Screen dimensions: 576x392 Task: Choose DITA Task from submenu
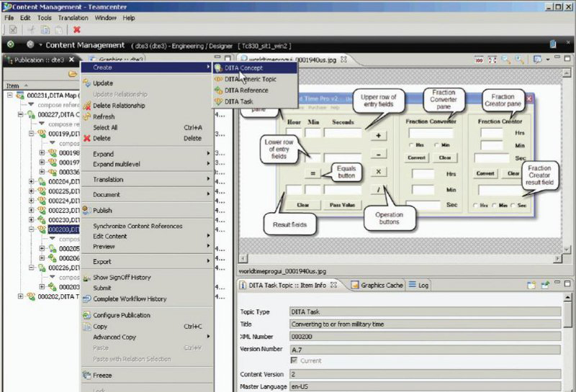pyautogui.click(x=255, y=101)
